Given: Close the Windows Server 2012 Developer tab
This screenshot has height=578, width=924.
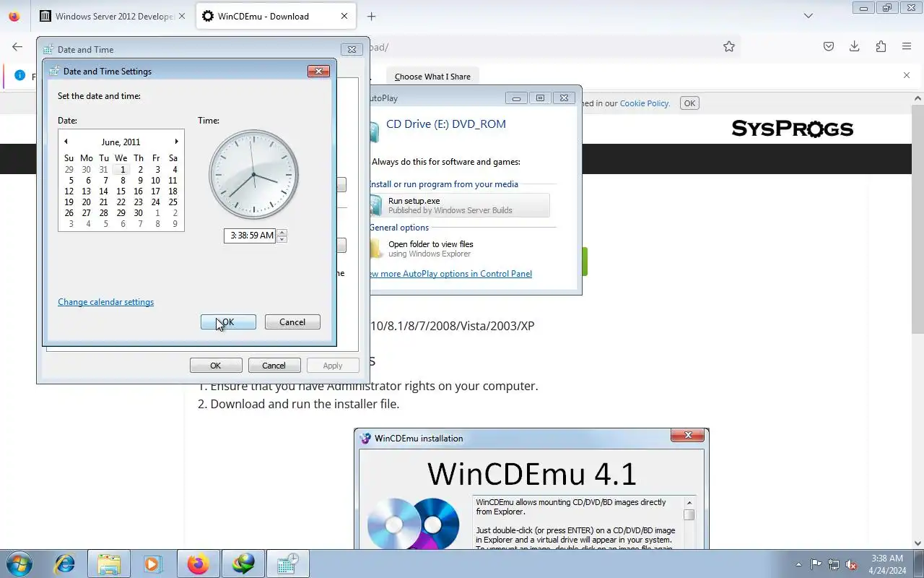Looking at the screenshot, I should click(x=181, y=16).
